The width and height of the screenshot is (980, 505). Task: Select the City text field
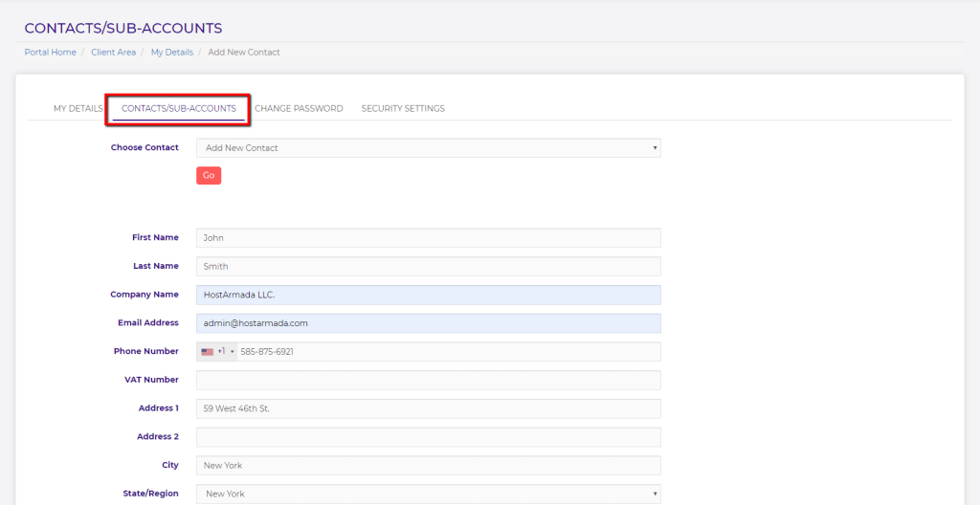[428, 466]
